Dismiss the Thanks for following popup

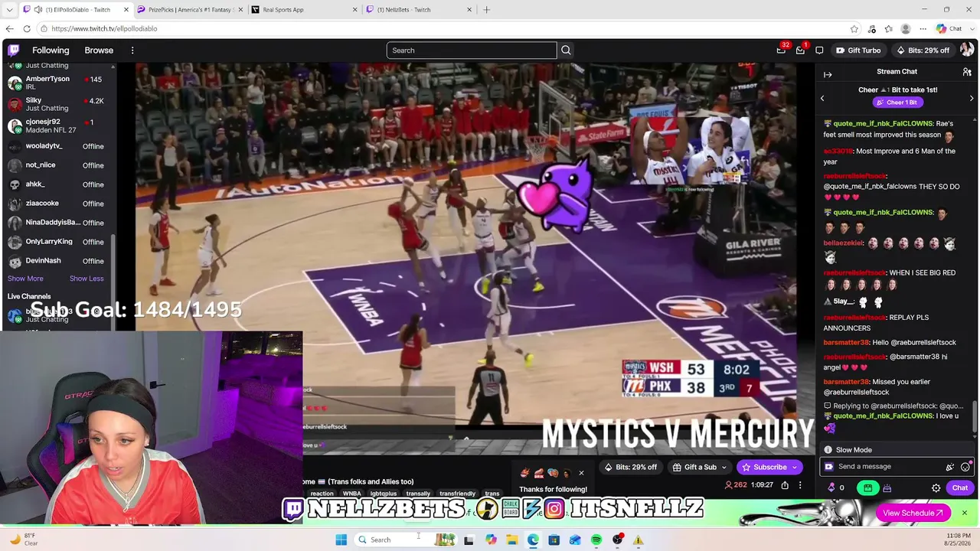pos(581,473)
